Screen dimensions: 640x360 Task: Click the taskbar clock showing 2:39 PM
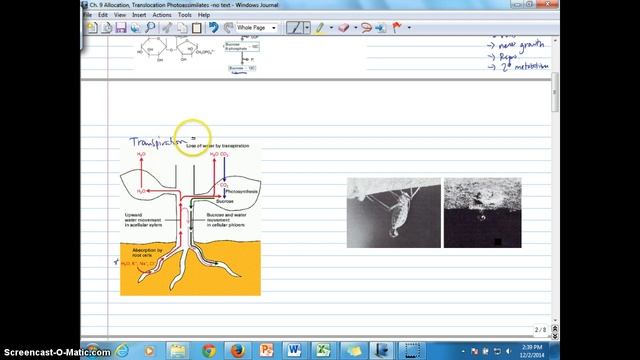point(532,351)
